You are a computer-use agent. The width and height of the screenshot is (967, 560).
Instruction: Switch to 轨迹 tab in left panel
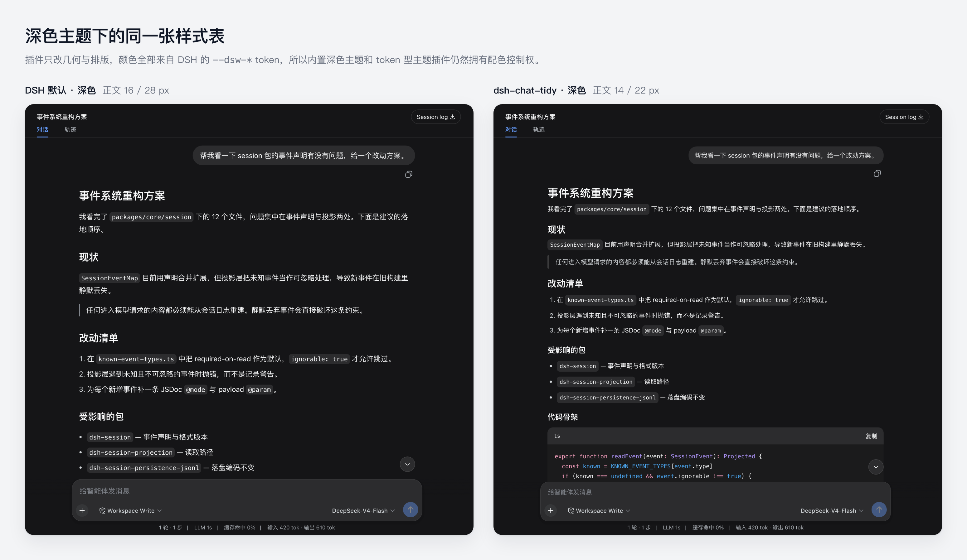point(70,130)
